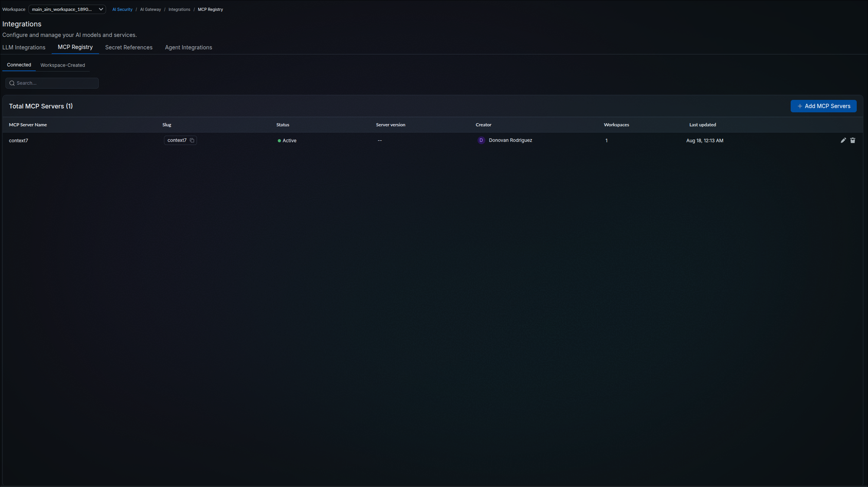Viewport: 868px width, 487px height.
Task: Click the Aug 18, 12:13 AM timestamp
Action: [x=704, y=141]
